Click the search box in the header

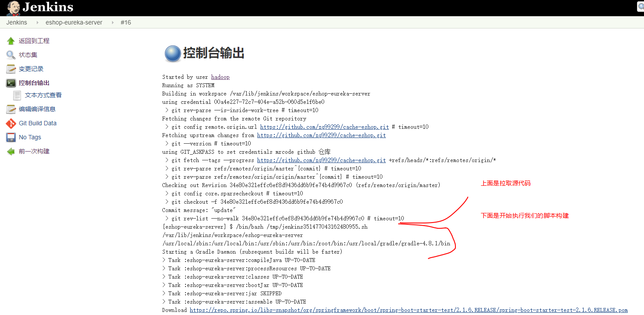pyautogui.click(x=640, y=7)
